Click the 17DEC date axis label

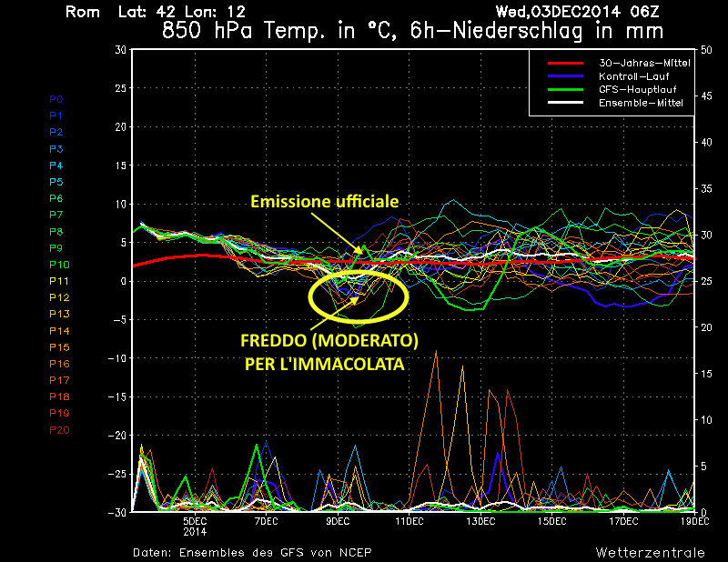pyautogui.click(x=623, y=522)
